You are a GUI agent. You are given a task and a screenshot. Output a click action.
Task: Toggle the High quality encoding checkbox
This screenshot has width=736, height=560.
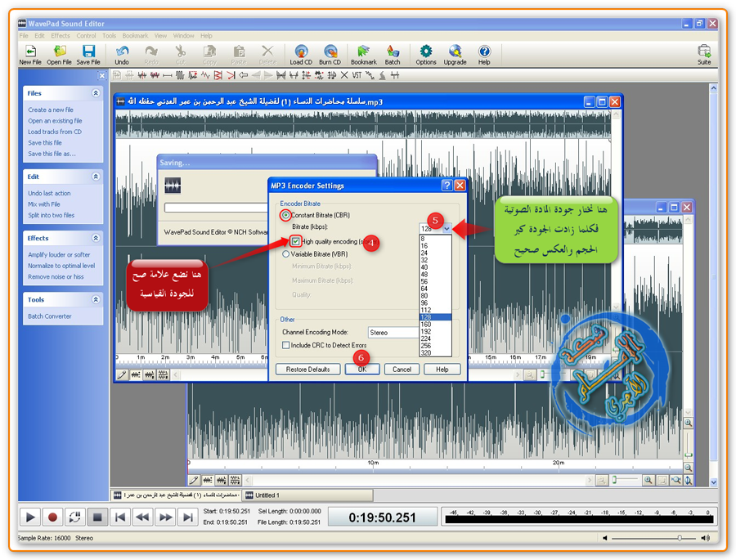(295, 242)
